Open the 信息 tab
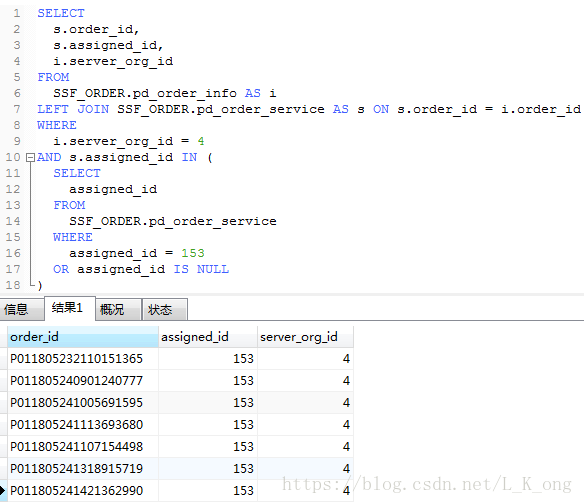 [22, 309]
